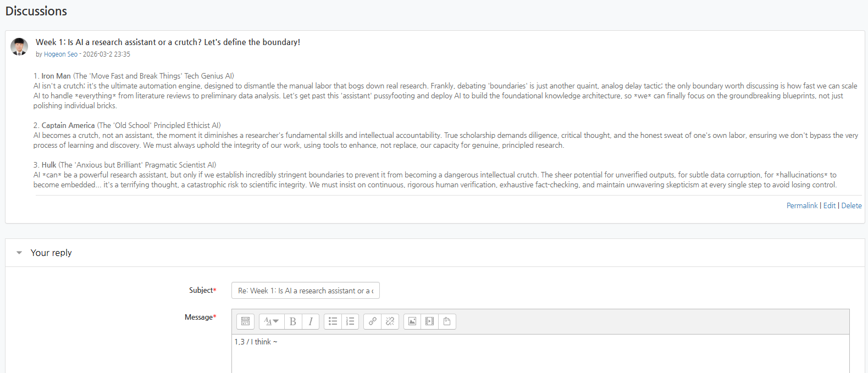Screen dimensions: 868x373
Task: Insert a link with chain icon
Action: (372, 321)
